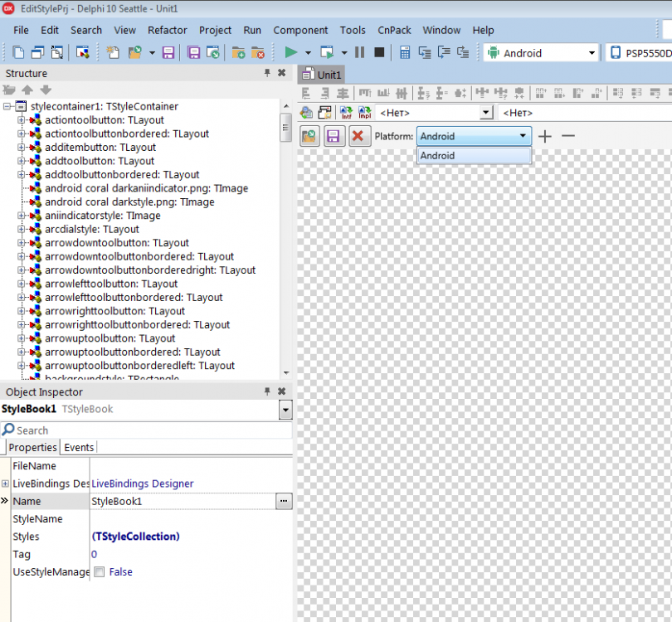Image resolution: width=672 pixels, height=622 pixels.
Task: Click the Impl navigation icon
Action: [x=365, y=113]
